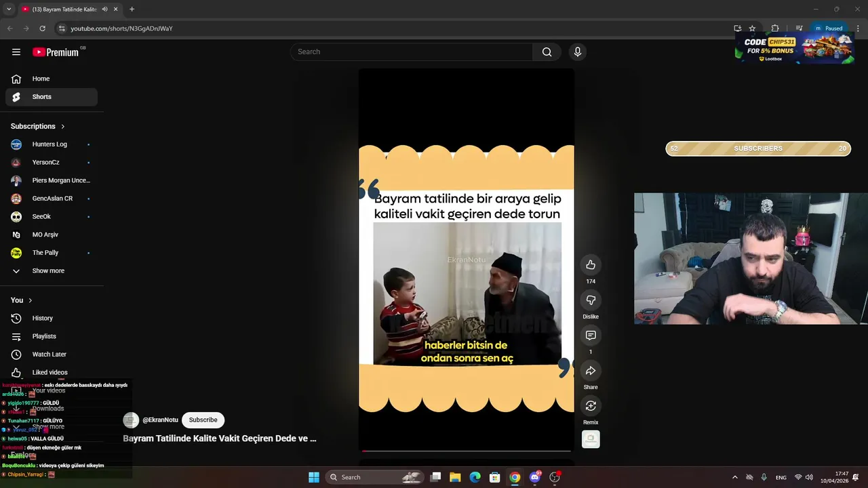
Task: Open The Pally channel
Action: 52,253
